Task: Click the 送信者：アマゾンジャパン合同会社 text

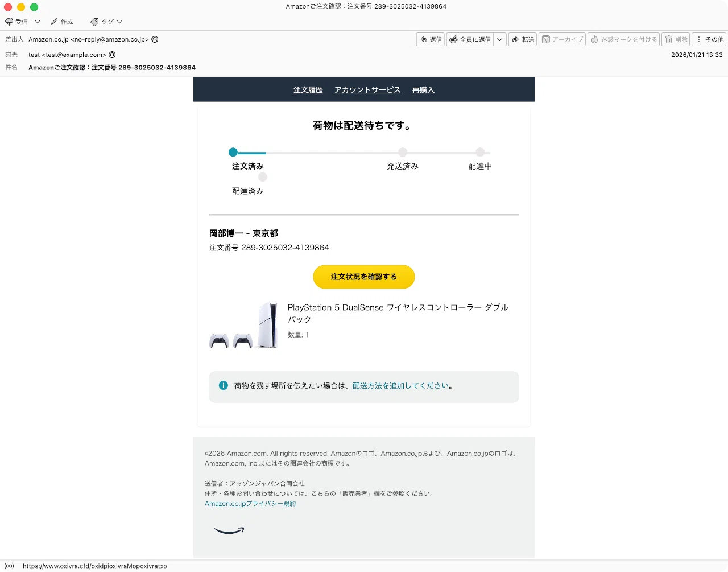Action: tap(255, 484)
